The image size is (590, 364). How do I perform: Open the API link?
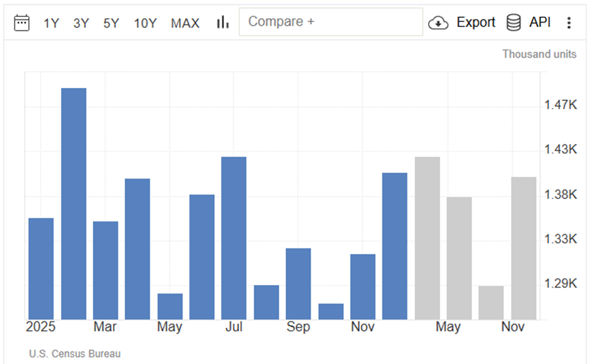click(540, 22)
